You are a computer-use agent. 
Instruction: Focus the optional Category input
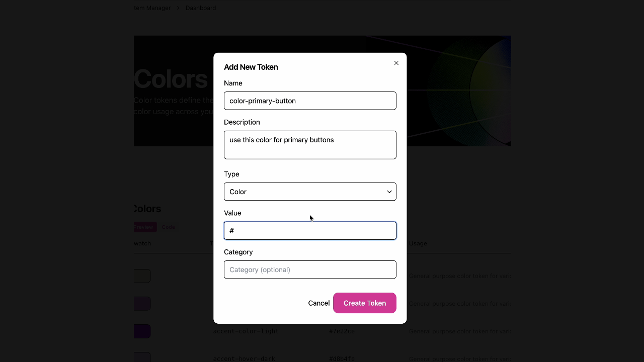[310, 269]
